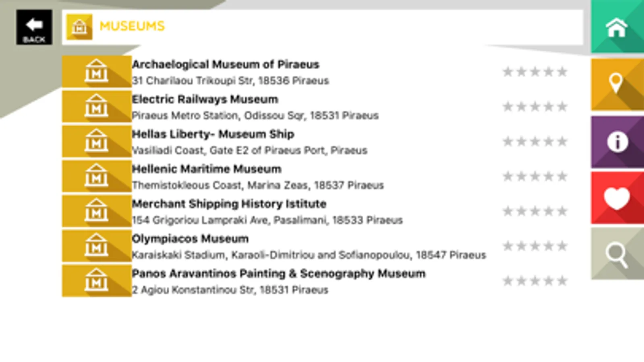Open the Home screen icon
This screenshot has width=644, height=362.
(x=617, y=27)
